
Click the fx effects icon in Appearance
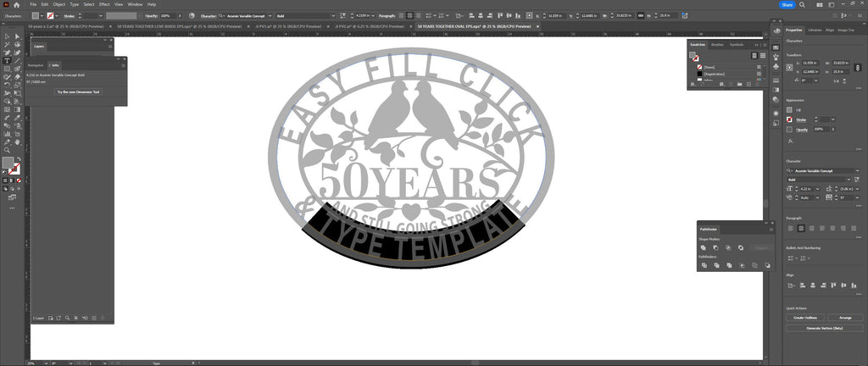coord(791,141)
